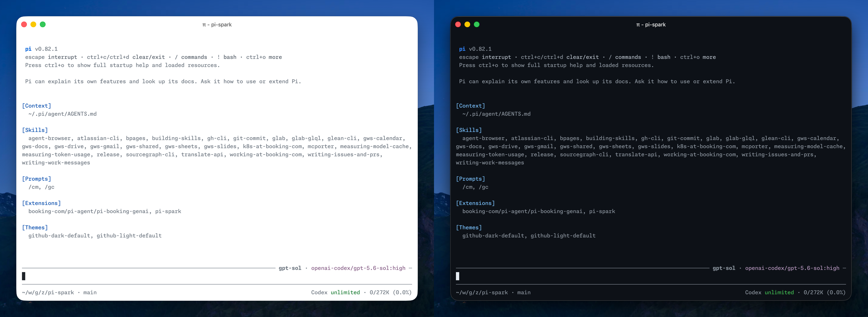
Task: Click 'writing-work-messages' skill in light window
Action: click(x=56, y=163)
